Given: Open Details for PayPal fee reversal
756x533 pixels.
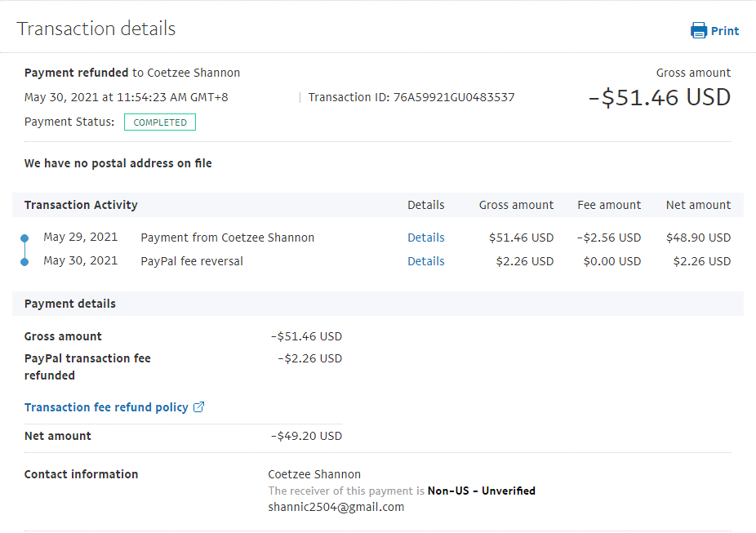Looking at the screenshot, I should tap(425, 261).
